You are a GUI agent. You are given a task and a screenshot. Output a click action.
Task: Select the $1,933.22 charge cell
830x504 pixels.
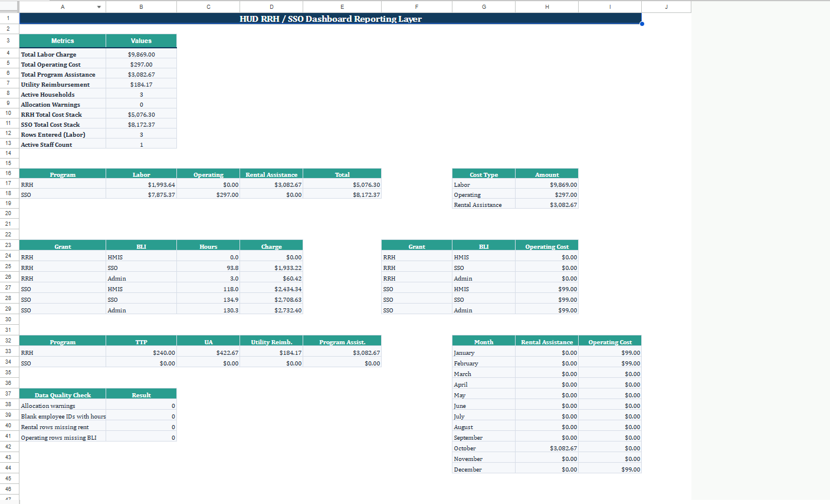click(x=271, y=268)
